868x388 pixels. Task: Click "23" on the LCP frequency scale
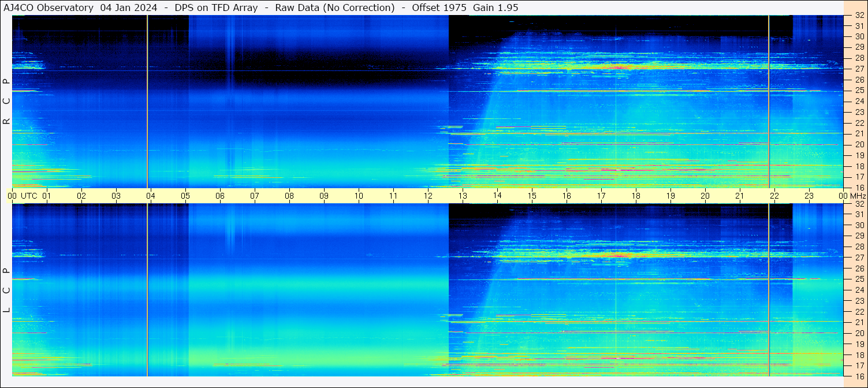click(x=859, y=301)
